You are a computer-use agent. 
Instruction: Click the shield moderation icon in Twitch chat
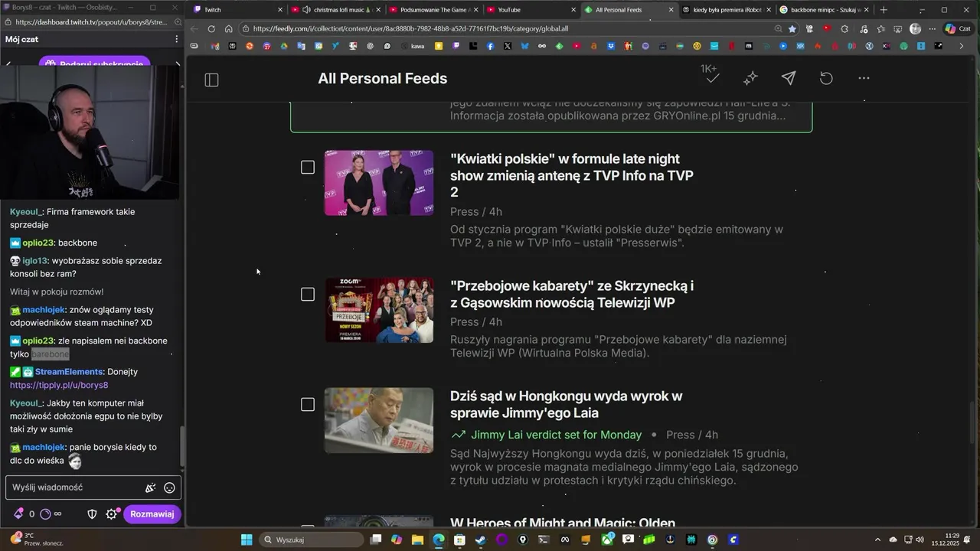coord(92,514)
